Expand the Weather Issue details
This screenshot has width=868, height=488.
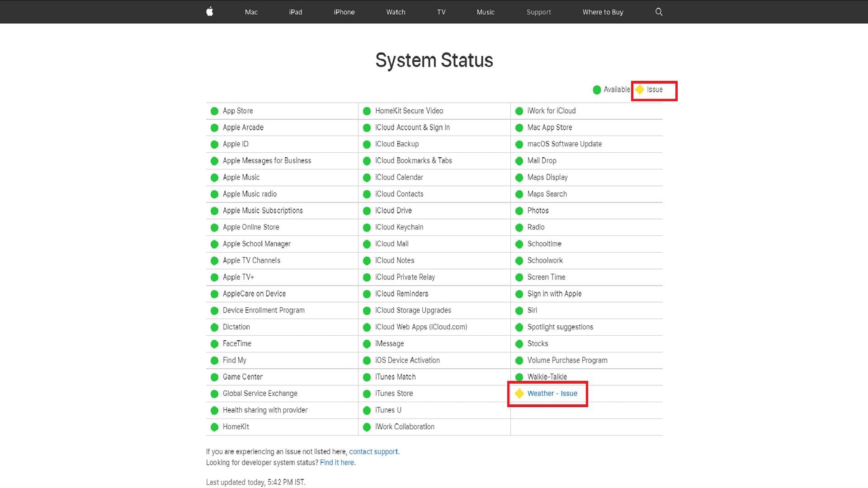[x=552, y=393]
